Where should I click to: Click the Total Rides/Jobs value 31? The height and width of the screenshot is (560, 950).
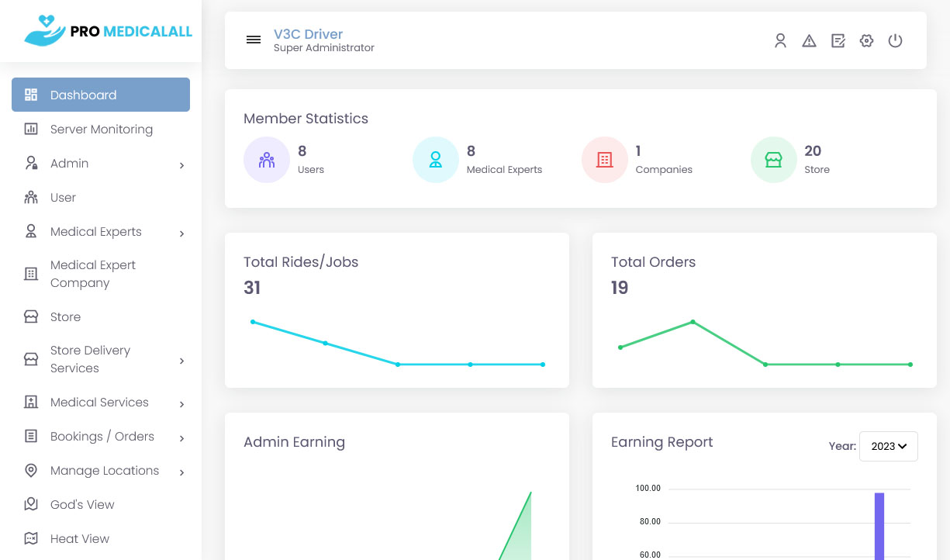click(252, 288)
